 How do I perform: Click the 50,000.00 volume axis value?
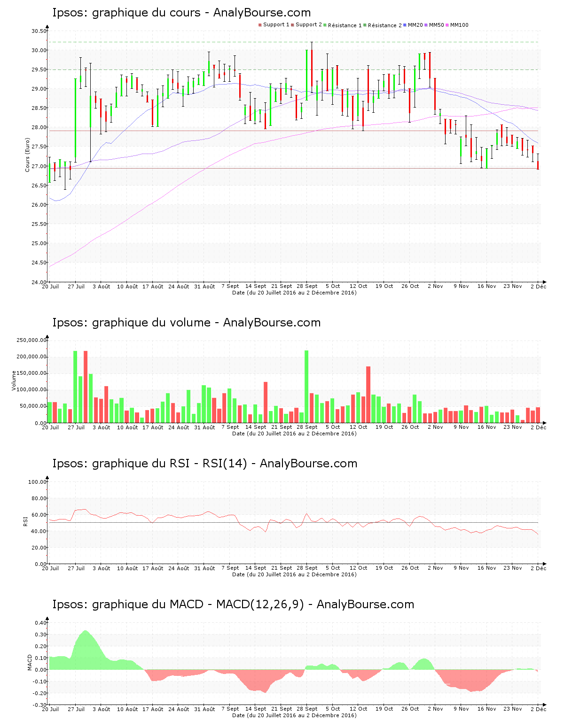tap(33, 406)
